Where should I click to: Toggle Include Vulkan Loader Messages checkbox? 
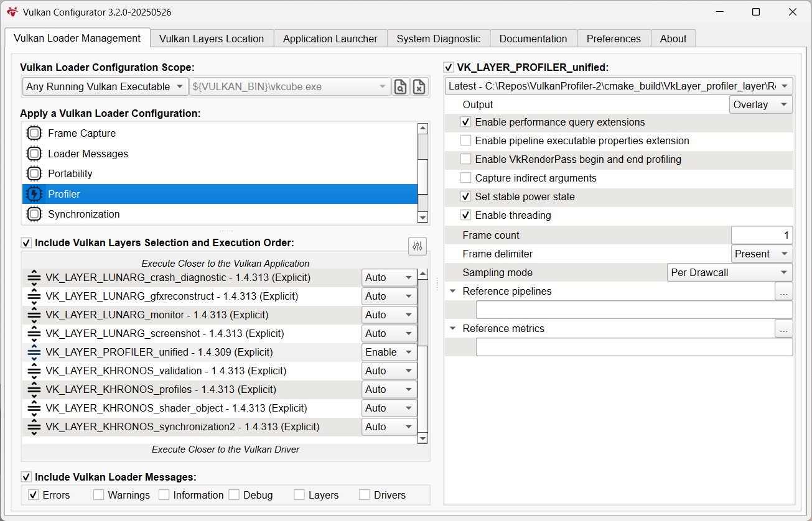tap(26, 477)
